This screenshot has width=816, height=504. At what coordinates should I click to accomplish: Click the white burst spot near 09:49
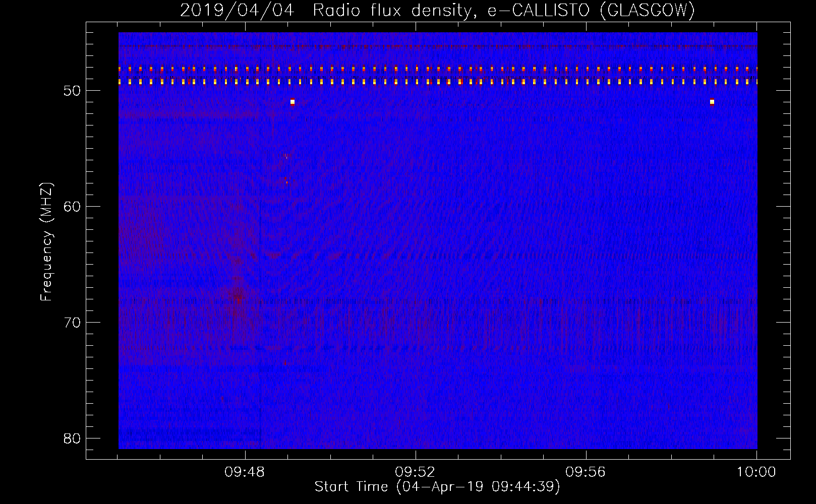292,102
